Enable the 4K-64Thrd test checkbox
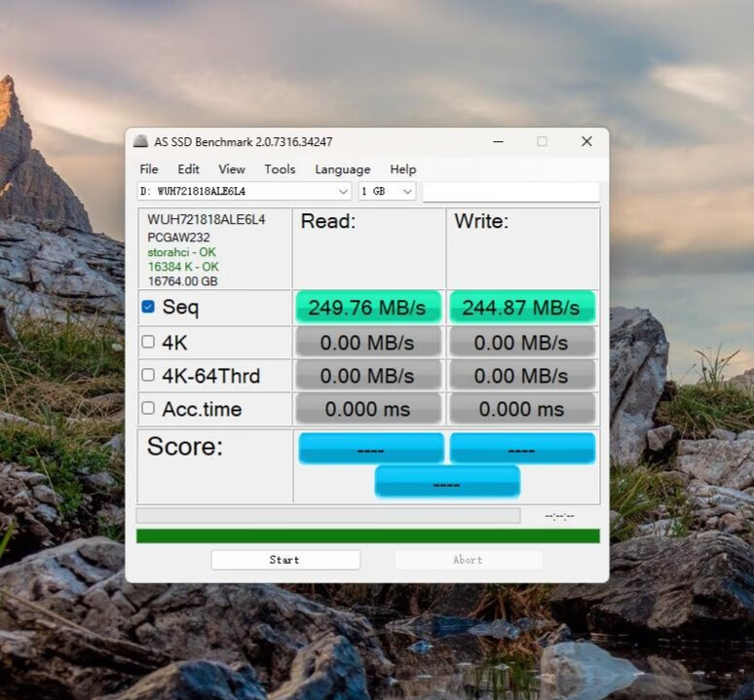Image resolution: width=754 pixels, height=700 pixels. coord(148,375)
